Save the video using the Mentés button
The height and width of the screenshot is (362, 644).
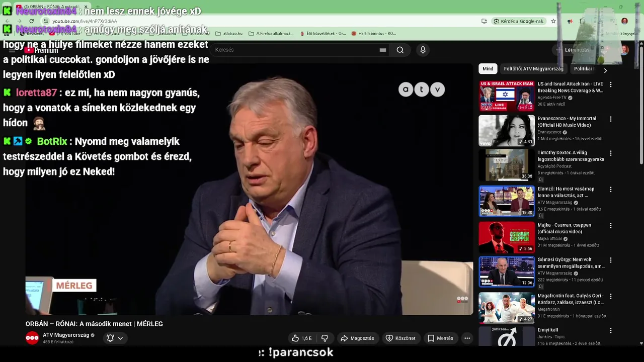click(x=440, y=338)
